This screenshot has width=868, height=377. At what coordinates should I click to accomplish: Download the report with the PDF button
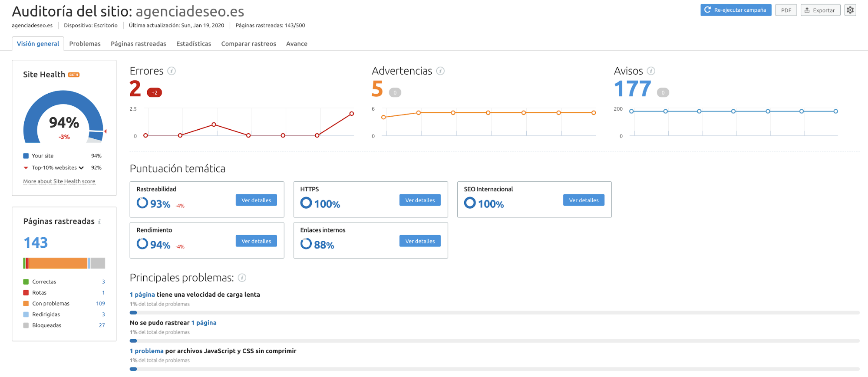786,10
